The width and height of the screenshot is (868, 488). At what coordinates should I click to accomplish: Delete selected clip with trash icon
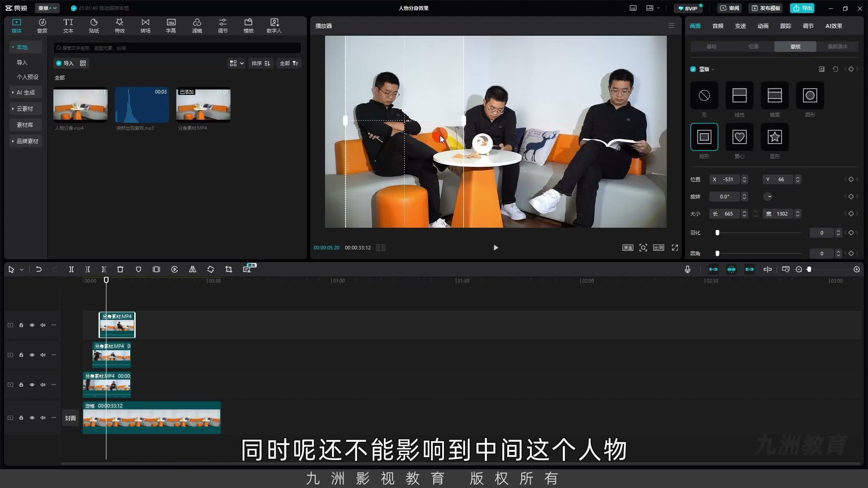click(120, 269)
